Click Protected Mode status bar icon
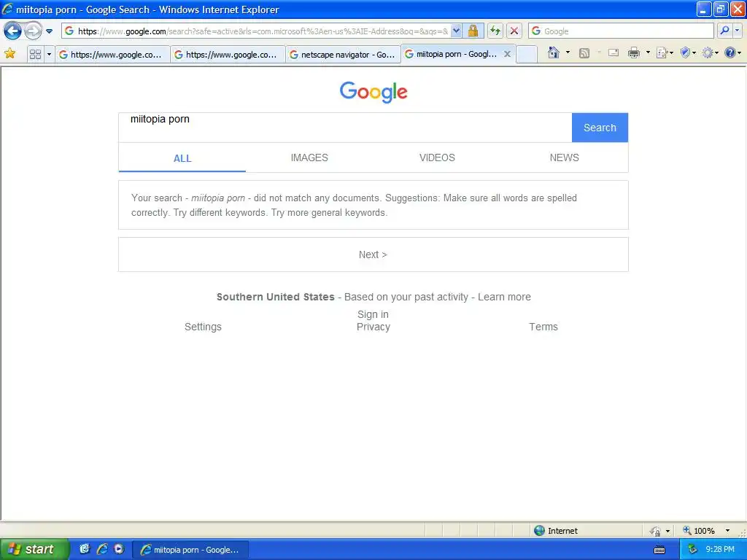This screenshot has height=560, width=747. pos(655,531)
